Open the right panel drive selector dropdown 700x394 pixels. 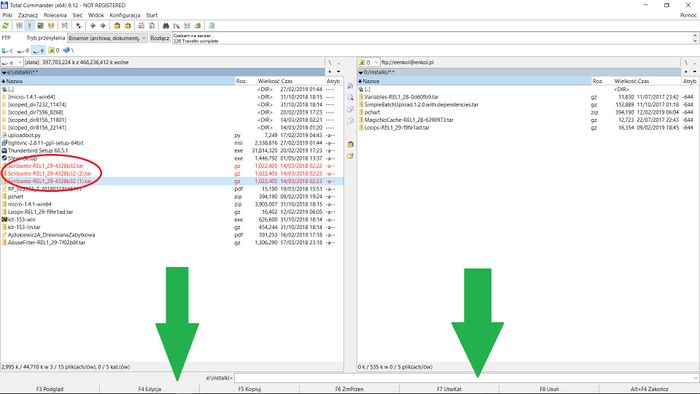pos(368,62)
